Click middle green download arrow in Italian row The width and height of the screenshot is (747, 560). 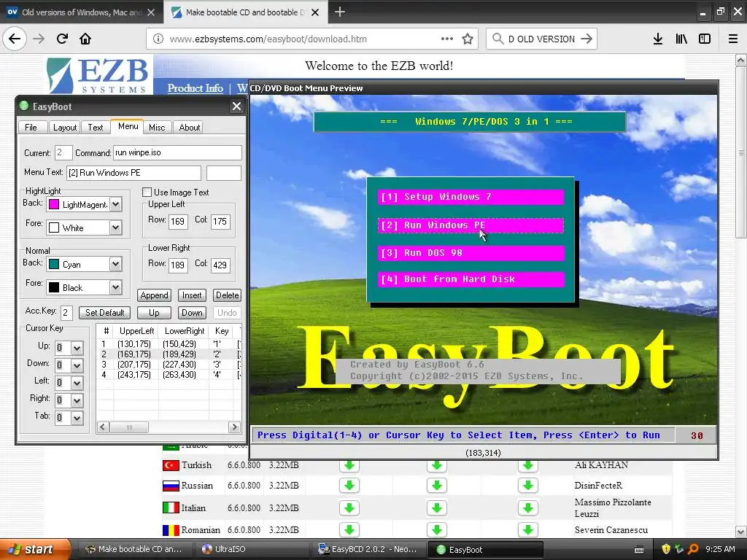coord(437,508)
